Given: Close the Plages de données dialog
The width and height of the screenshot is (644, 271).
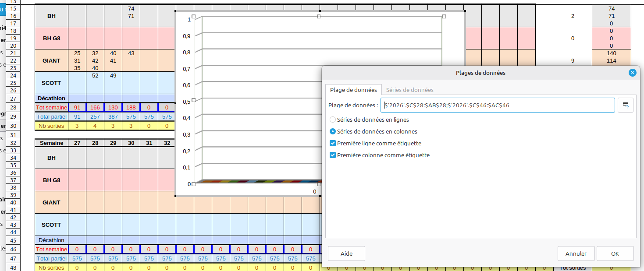Looking at the screenshot, I should coord(632,73).
